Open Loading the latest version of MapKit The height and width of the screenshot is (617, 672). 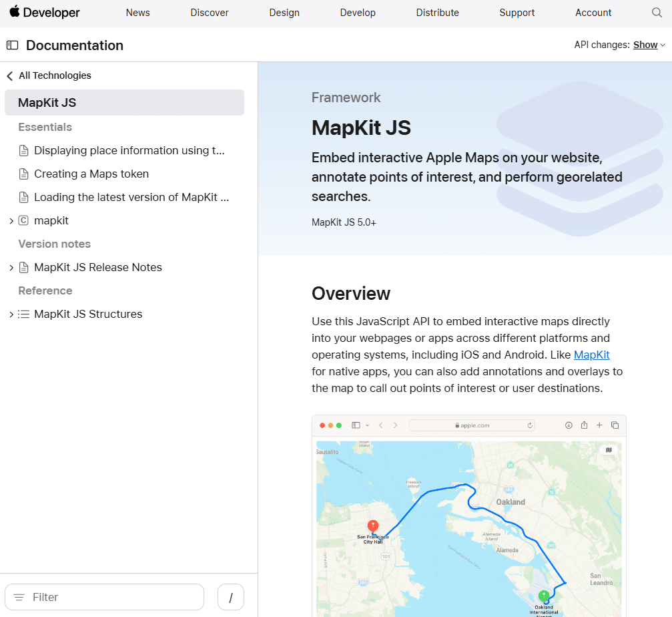click(131, 197)
